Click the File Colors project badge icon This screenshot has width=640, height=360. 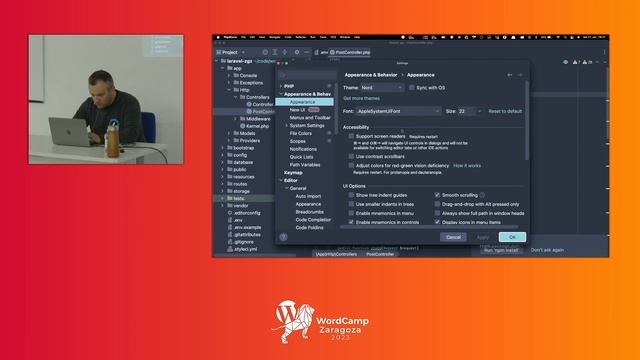click(x=329, y=133)
